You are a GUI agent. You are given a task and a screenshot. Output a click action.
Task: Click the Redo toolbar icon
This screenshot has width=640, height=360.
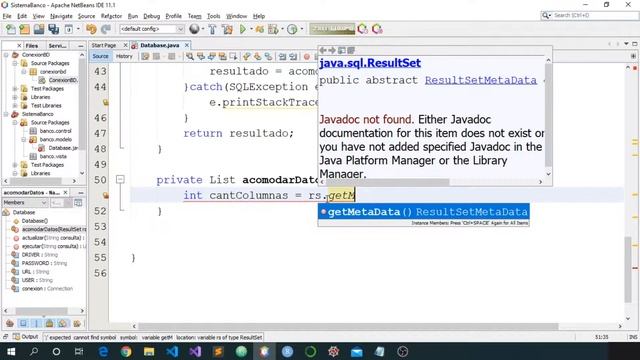106,29
